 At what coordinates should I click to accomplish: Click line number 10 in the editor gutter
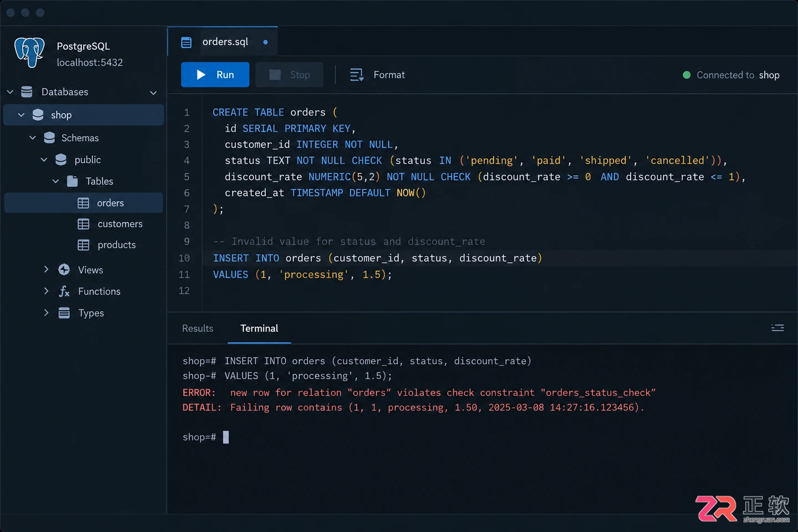(184, 258)
